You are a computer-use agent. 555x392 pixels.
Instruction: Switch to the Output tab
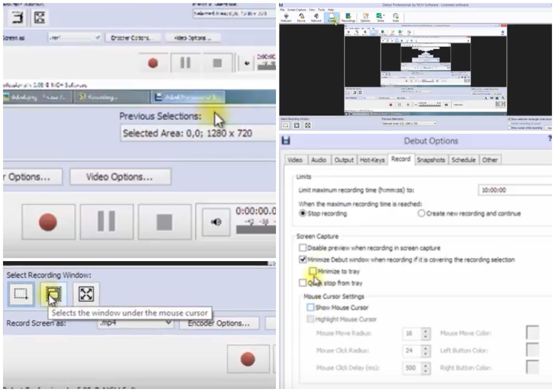pos(344,160)
